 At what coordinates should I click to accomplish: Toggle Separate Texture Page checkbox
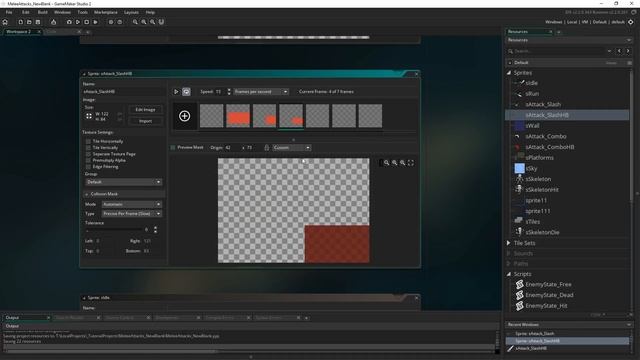(x=88, y=154)
